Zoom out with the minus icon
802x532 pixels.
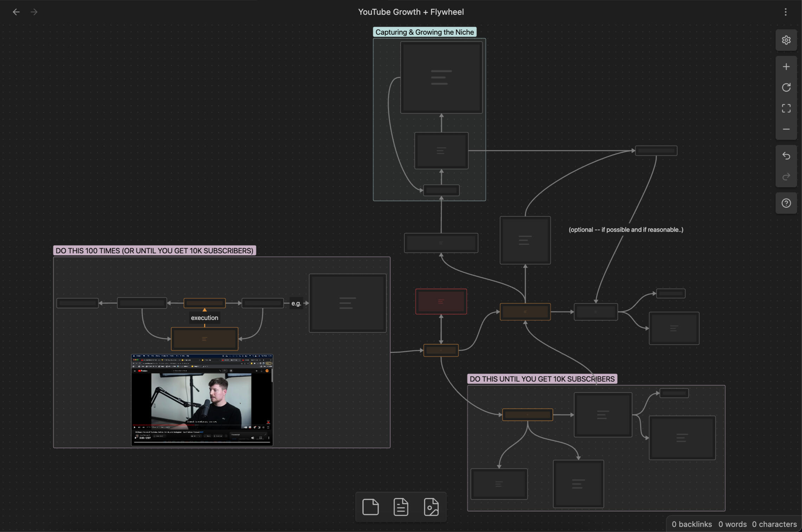pos(786,129)
